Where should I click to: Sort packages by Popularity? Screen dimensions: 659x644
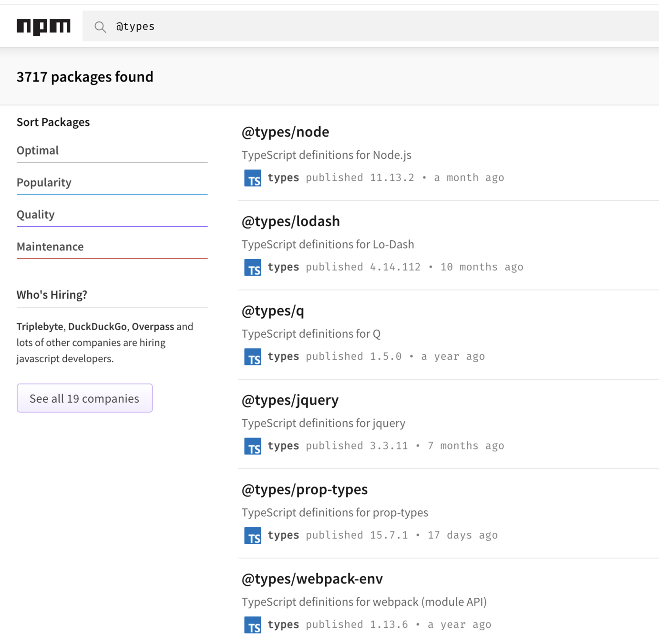point(112,183)
